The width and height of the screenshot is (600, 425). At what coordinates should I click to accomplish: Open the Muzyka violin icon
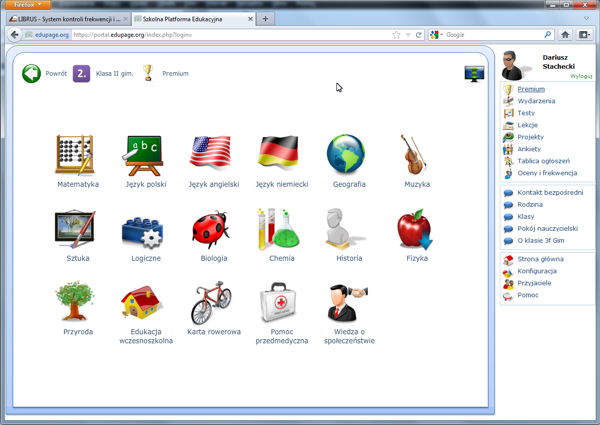413,154
